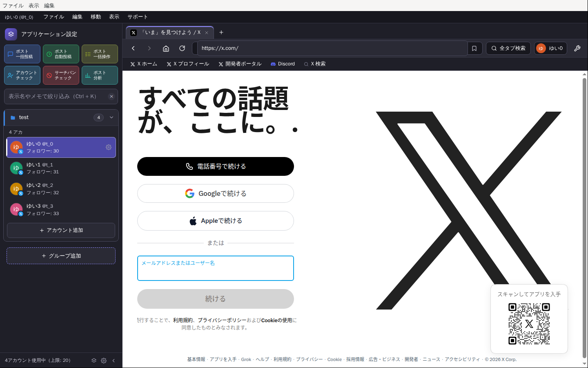Image resolution: width=588 pixels, height=368 pixels.
Task: Collapse the sidebar with left chevron
Action: (x=114, y=360)
